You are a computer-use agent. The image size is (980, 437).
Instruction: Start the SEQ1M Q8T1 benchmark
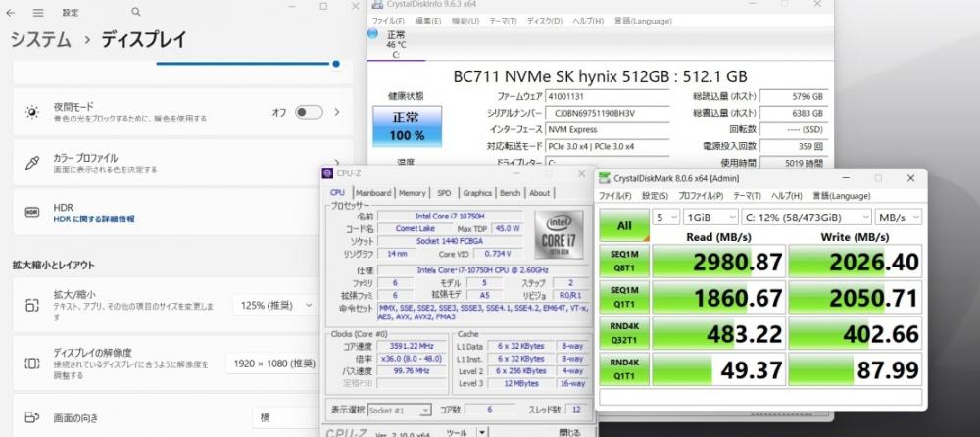[x=624, y=262]
